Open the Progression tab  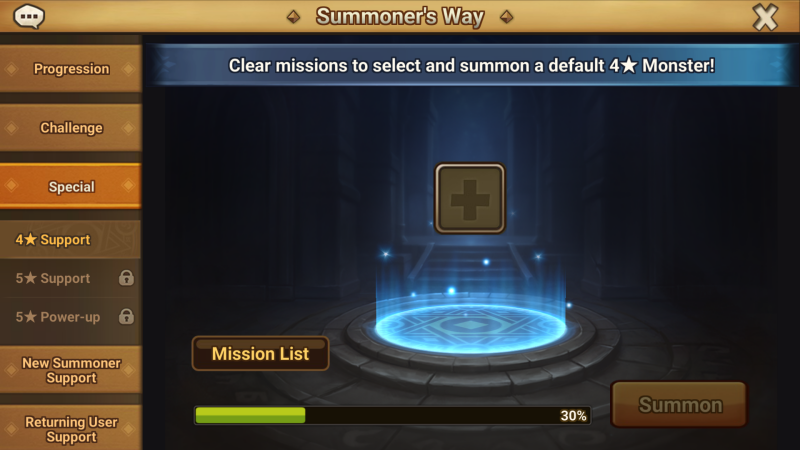71,68
